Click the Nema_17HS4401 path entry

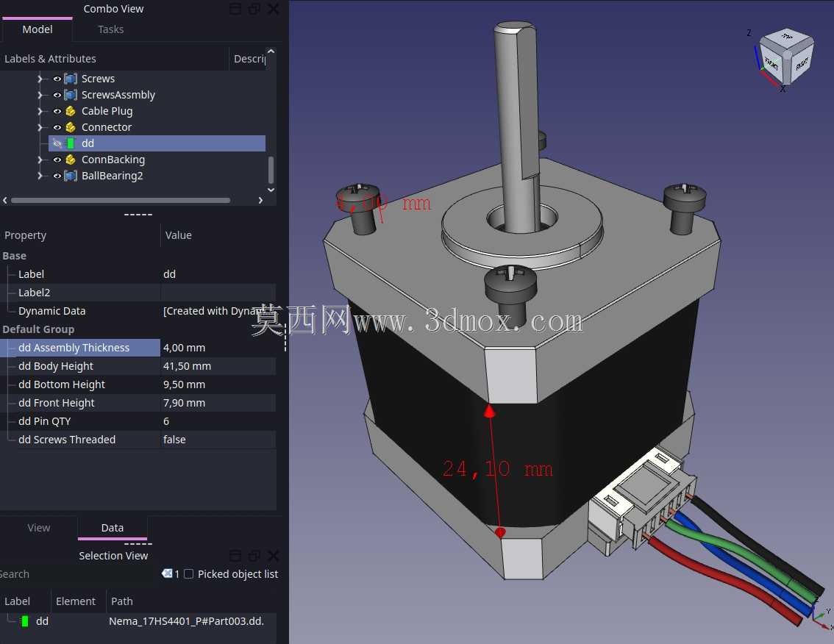point(186,621)
